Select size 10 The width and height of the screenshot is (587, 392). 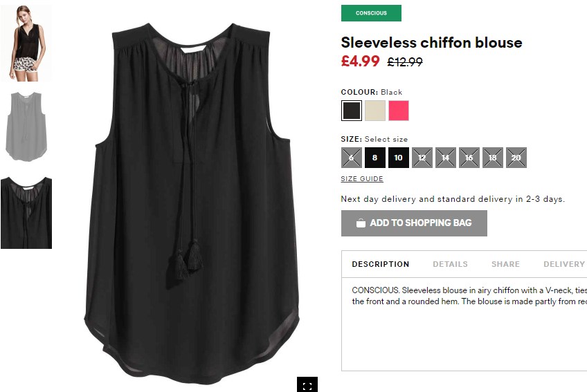398,158
